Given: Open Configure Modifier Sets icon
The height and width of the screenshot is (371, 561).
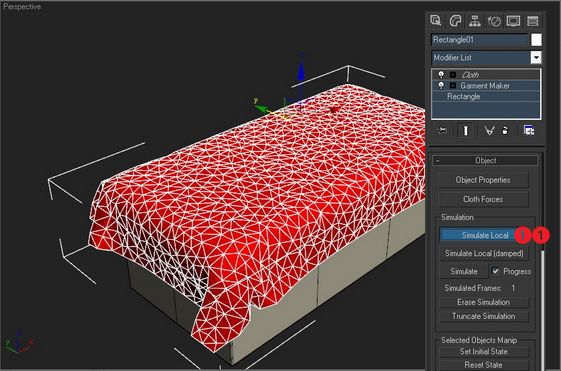Looking at the screenshot, I should 529,131.
